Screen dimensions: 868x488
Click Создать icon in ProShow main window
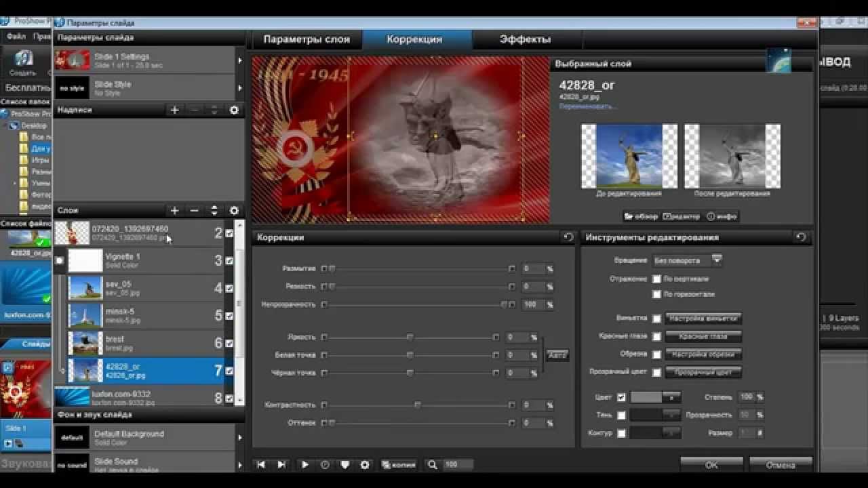pyautogui.click(x=24, y=63)
